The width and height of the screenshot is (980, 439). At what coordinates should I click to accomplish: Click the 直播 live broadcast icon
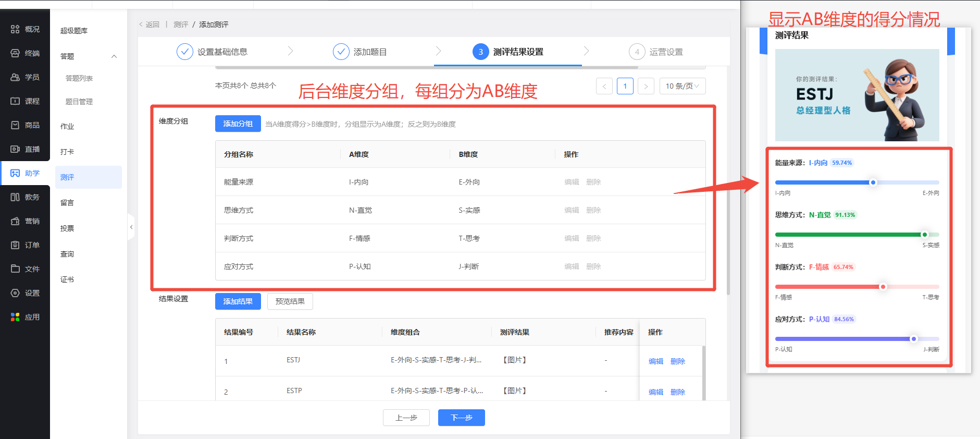(x=15, y=149)
